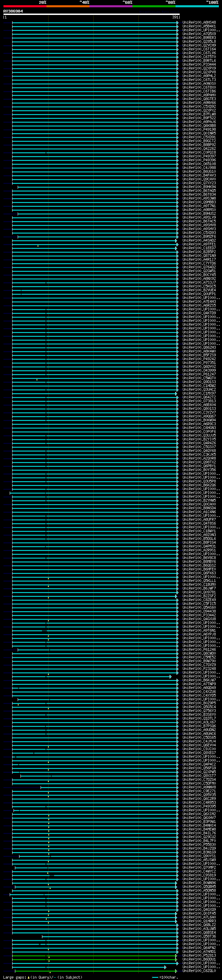222x980 pixels.
Task: Select the UniRef100_B4FAV3 label
Action: coord(199,175)
